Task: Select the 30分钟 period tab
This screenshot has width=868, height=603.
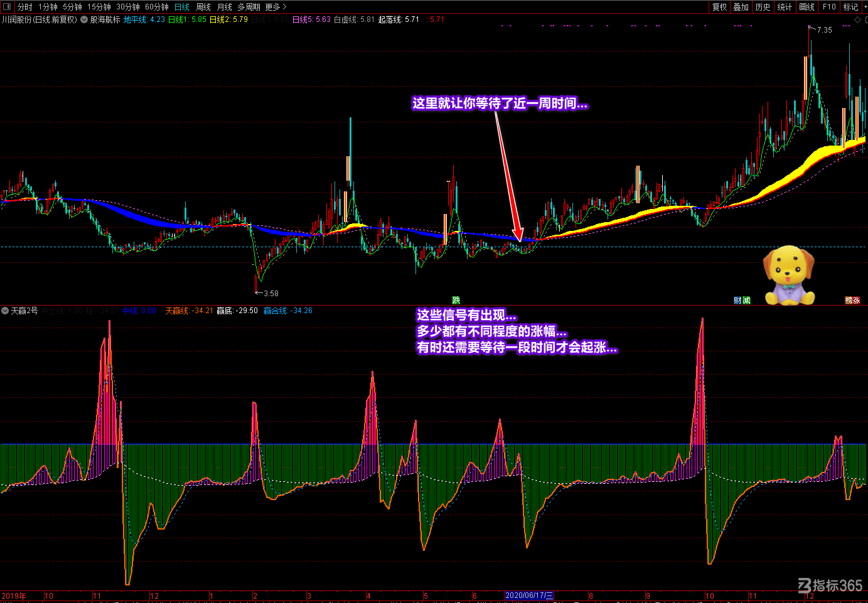Action: click(x=128, y=7)
